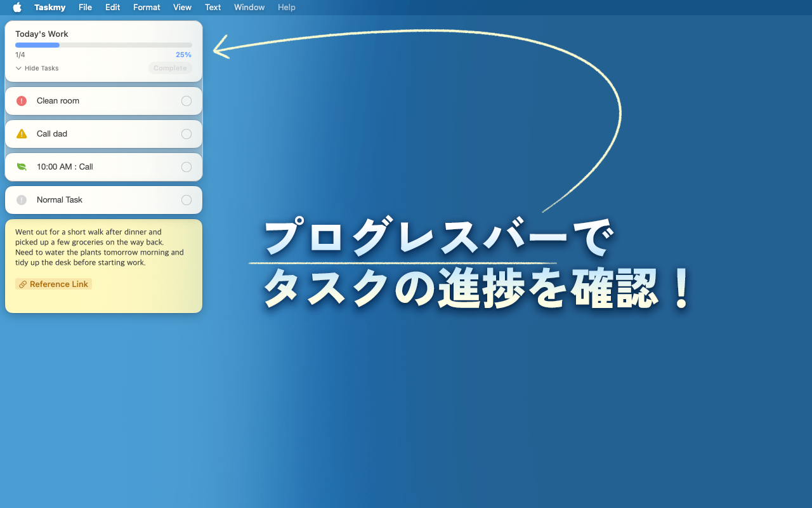
Task: Open the Reference Link in the note
Action: [x=58, y=284]
